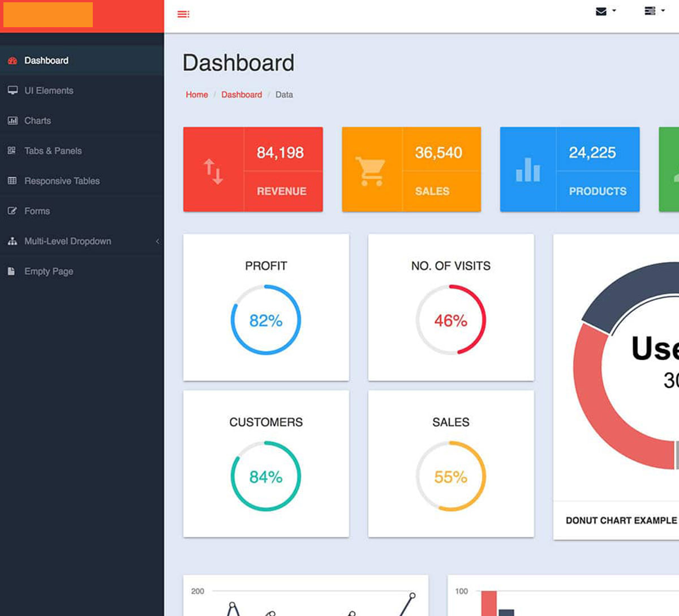
Task: Click the shopping cart icon on Sales card
Action: click(x=371, y=171)
